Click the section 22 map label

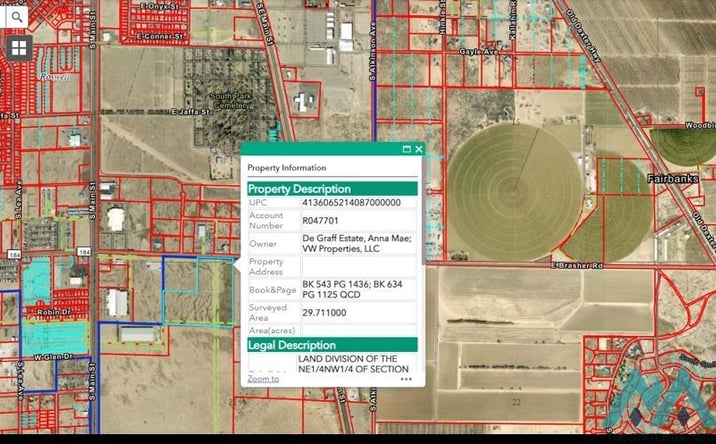click(516, 402)
